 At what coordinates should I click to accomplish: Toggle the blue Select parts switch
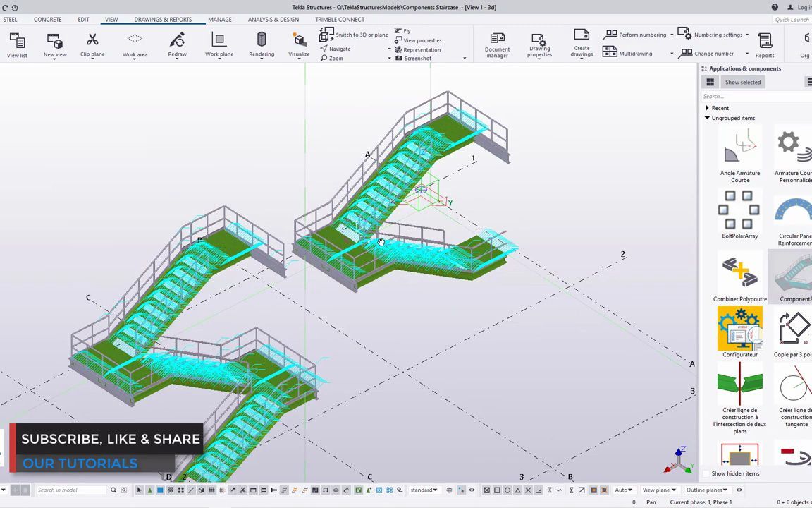pos(160,490)
